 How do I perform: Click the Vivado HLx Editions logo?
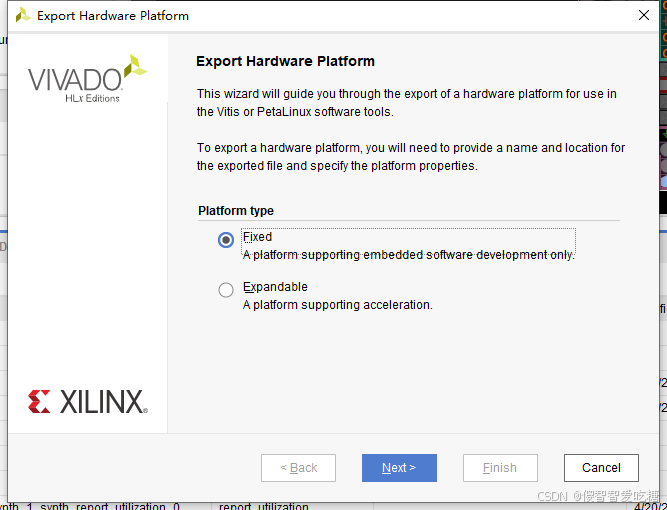(x=88, y=79)
